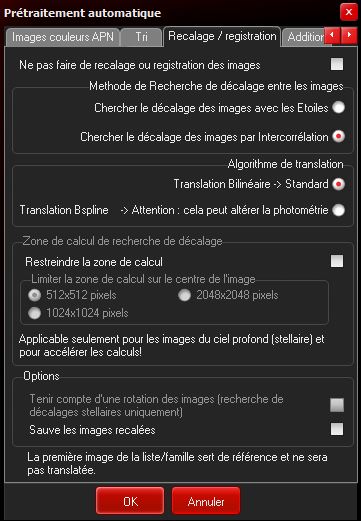Close the Prétraitement automatique dialog
The width and height of the screenshot is (361, 521).
point(349,13)
